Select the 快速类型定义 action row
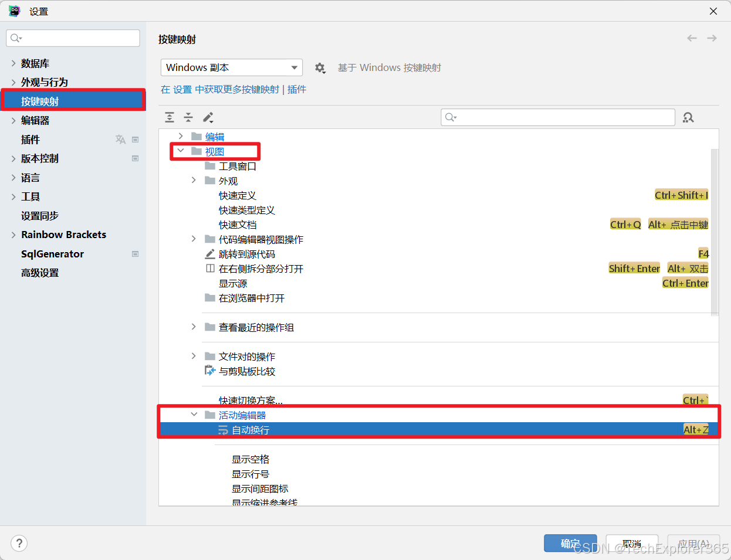Image resolution: width=731 pixels, height=560 pixels. click(x=438, y=210)
